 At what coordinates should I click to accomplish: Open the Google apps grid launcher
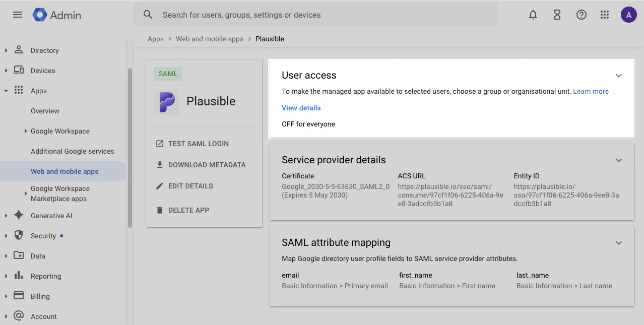point(605,15)
